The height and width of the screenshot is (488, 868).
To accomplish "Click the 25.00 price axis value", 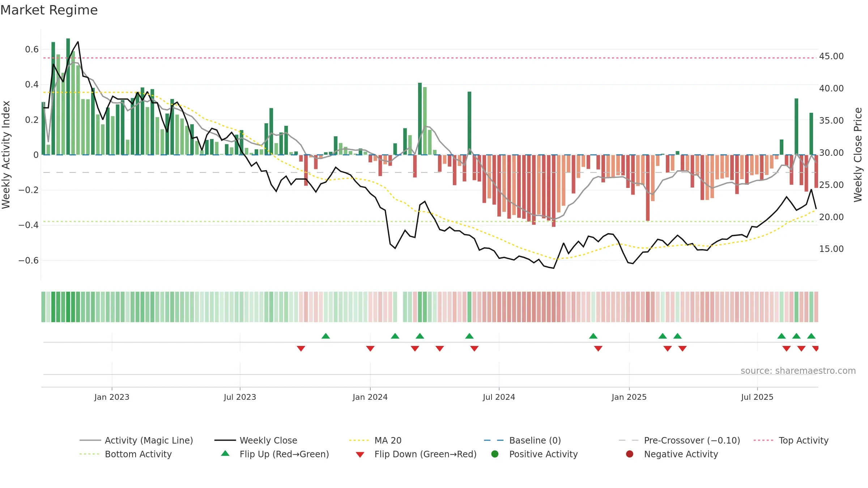I will 831,185.
